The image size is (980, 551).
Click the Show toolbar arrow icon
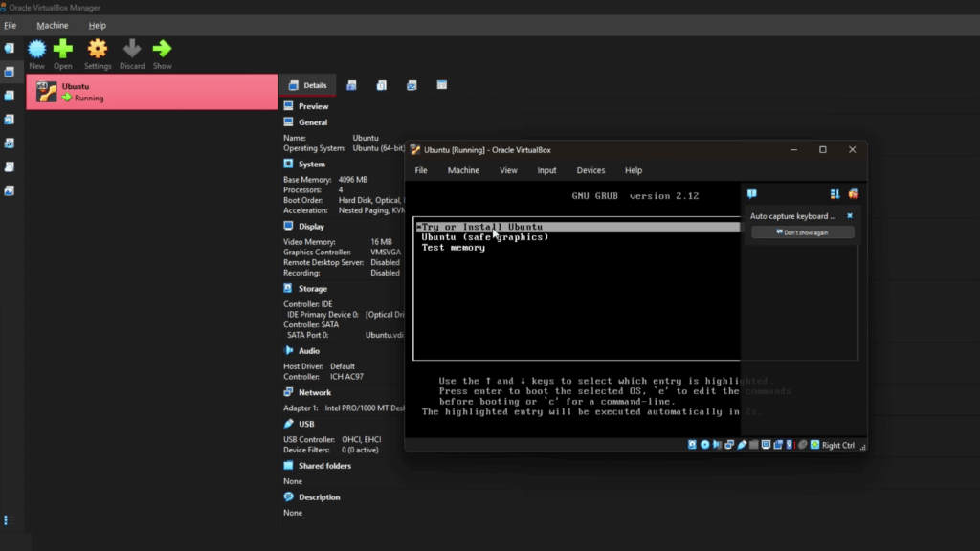pos(162,48)
